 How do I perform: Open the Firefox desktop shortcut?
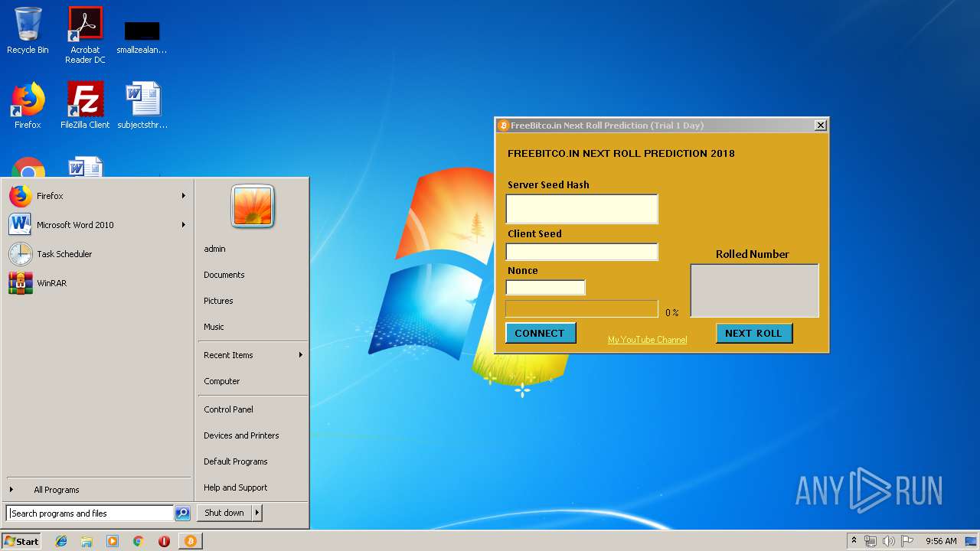coord(28,106)
